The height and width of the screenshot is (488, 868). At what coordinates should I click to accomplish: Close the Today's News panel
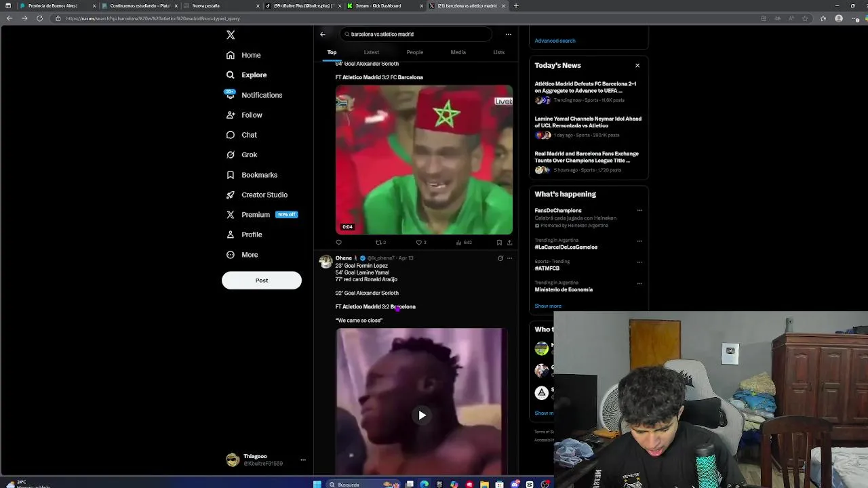point(637,65)
